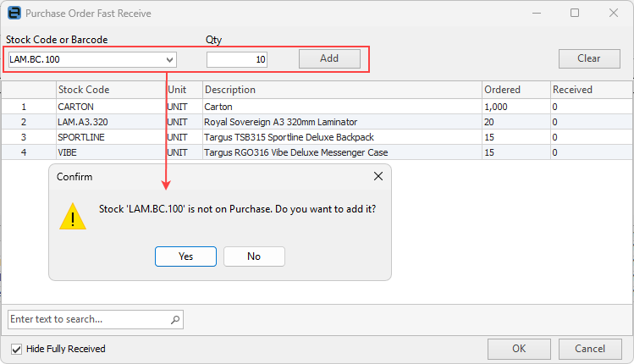Click the search magnifier icon

tap(174, 319)
